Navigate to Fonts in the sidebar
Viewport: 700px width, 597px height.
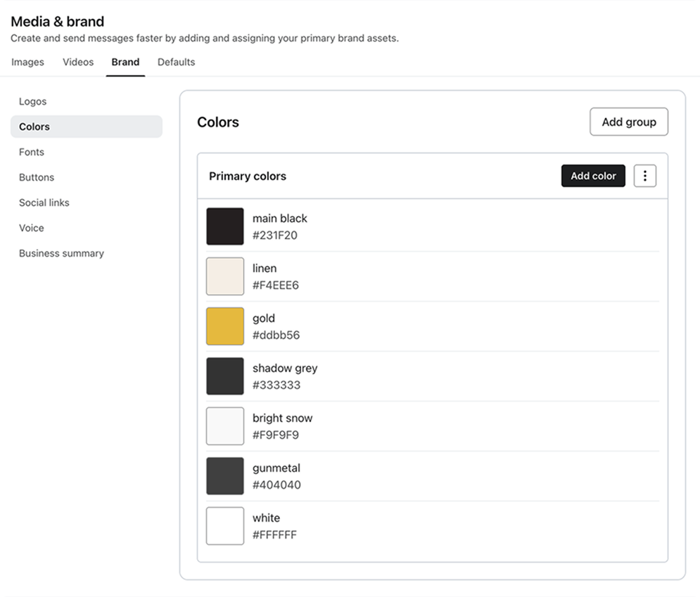point(32,152)
